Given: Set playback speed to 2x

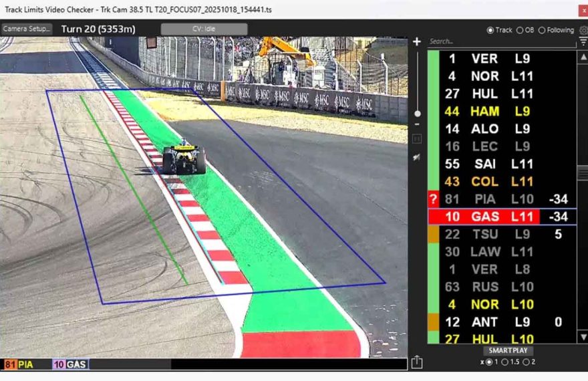Looking at the screenshot, I should (x=527, y=362).
